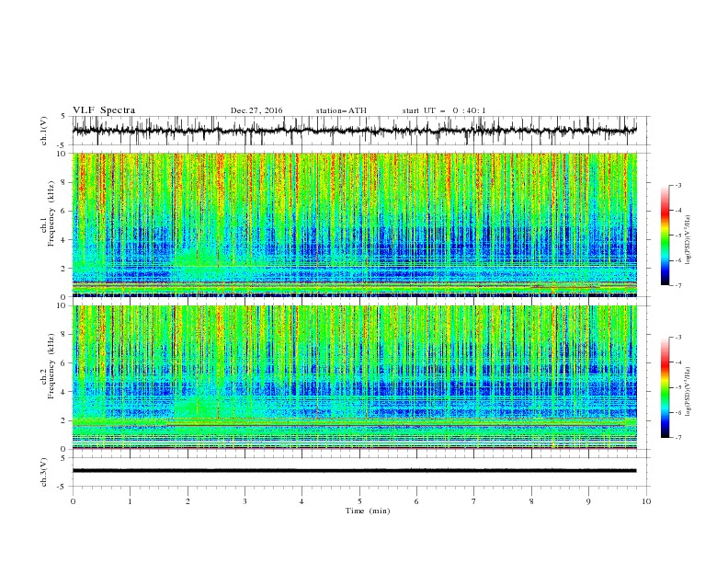Click the ch.1 voltage waveform trace
Viewport: 728px width, 563px height.
pos(354,131)
